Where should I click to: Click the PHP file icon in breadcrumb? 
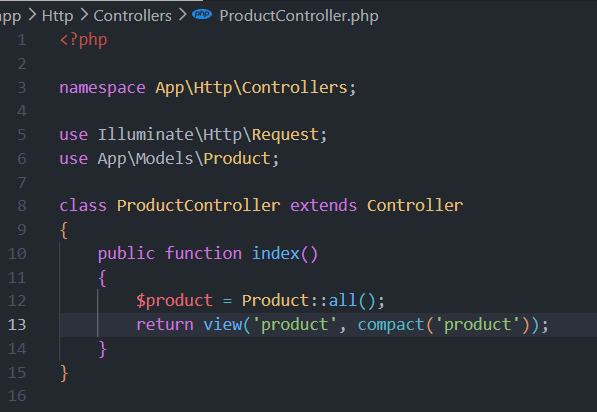[x=202, y=14]
